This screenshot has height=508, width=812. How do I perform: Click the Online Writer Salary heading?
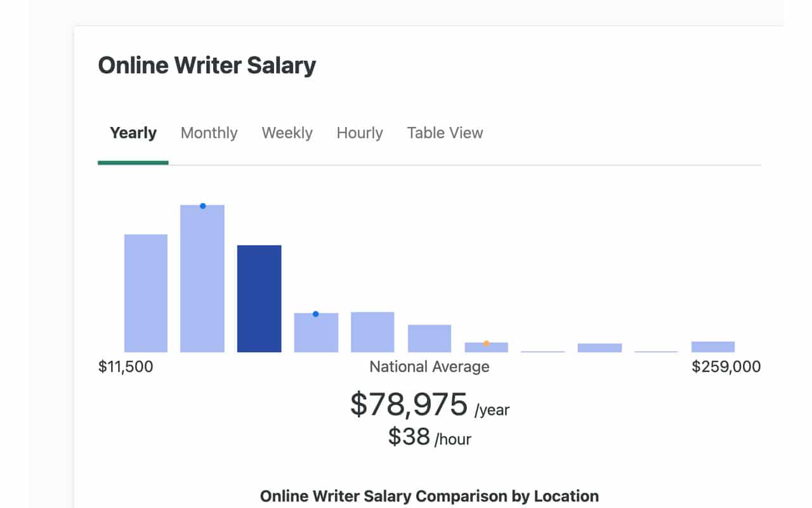(x=207, y=65)
